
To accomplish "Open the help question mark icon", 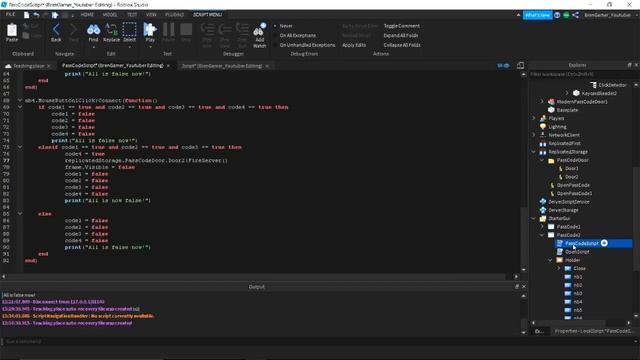I will (x=557, y=15).
